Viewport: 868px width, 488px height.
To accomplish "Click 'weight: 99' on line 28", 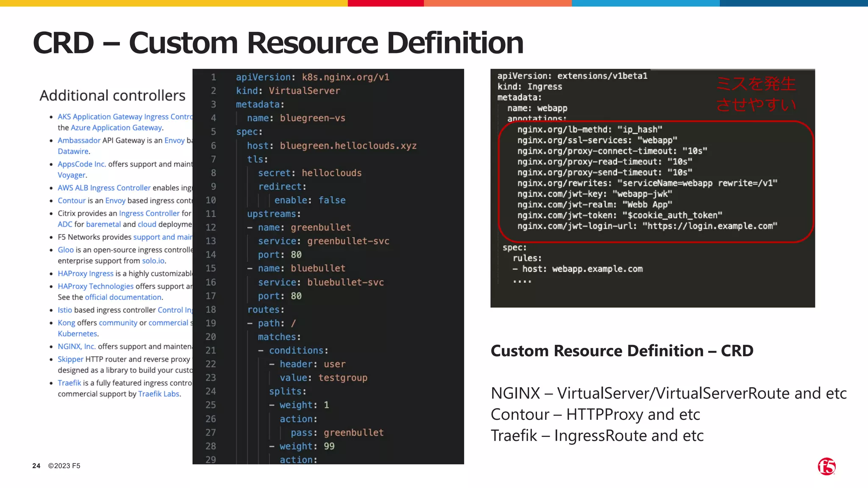I will 307,446.
